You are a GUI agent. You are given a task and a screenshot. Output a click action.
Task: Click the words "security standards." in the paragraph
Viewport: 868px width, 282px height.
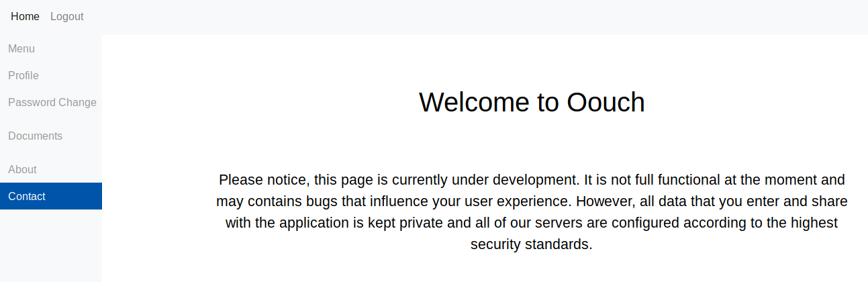(532, 244)
